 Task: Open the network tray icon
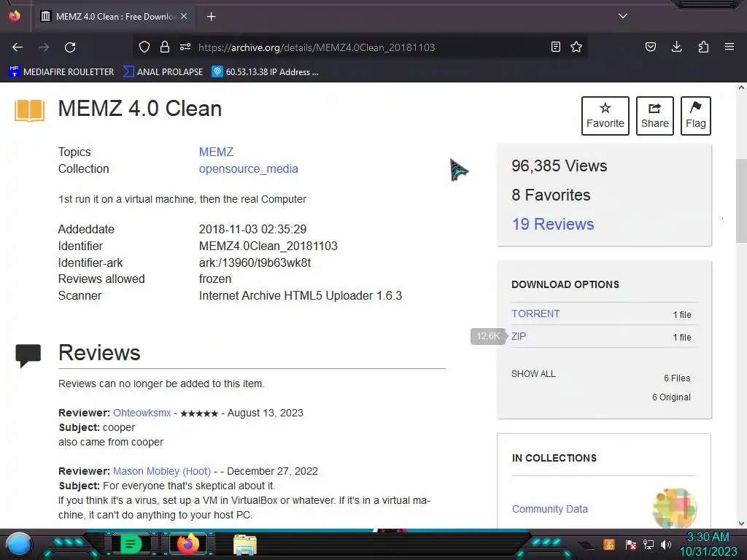pyautogui.click(x=649, y=544)
